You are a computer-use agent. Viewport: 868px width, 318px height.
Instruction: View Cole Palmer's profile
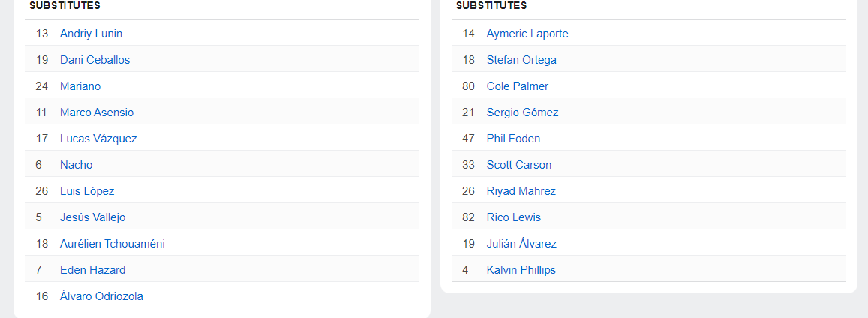click(518, 86)
